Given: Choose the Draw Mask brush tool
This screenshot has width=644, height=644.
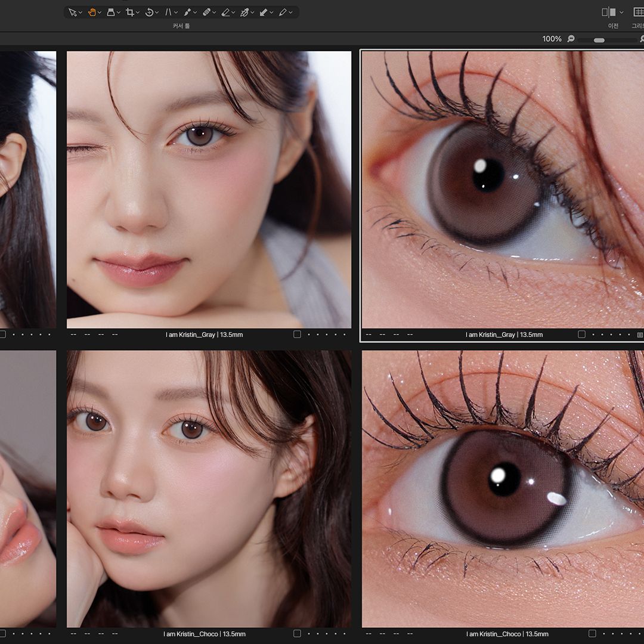Looking at the screenshot, I should point(187,13).
